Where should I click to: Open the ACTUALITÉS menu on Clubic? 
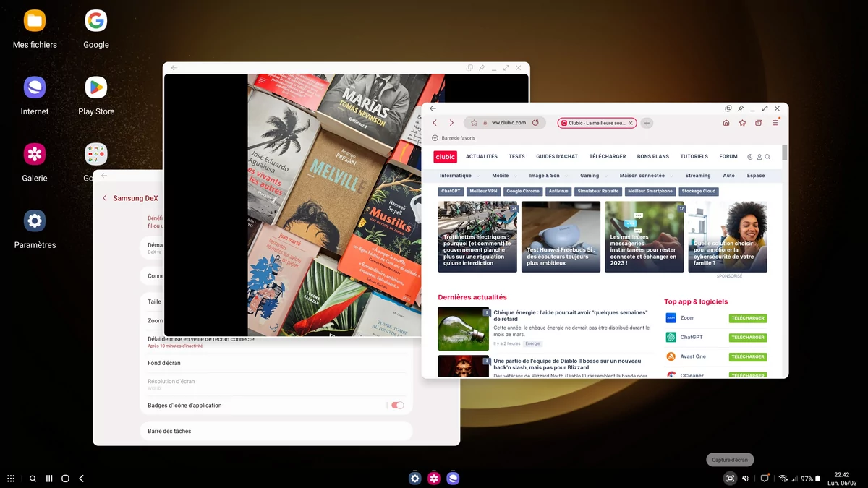tap(482, 157)
